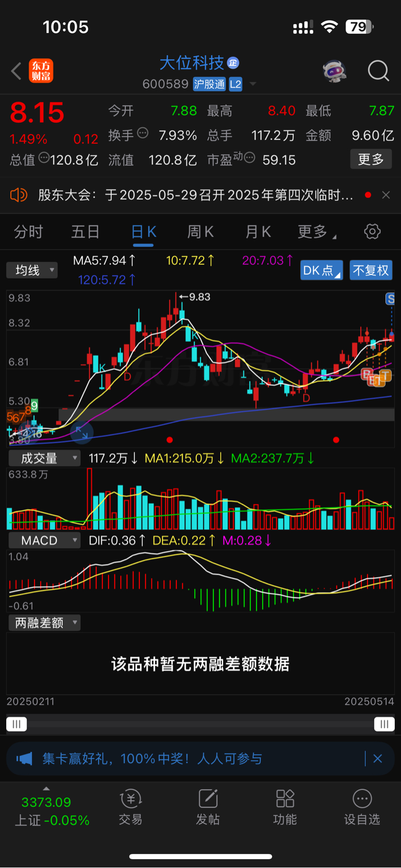
Task: Tap the 20250211 start date label
Action: tap(30, 701)
